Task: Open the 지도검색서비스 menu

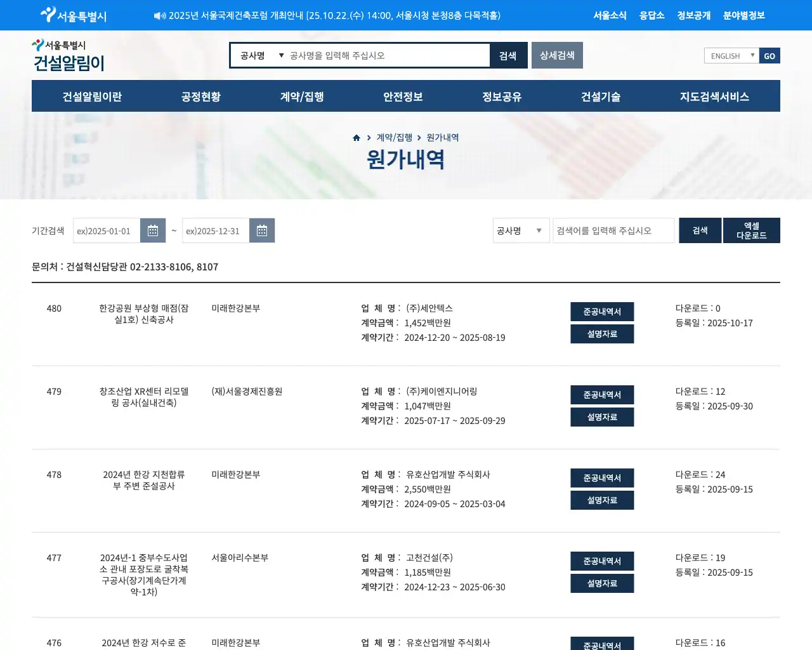Action: pos(714,96)
